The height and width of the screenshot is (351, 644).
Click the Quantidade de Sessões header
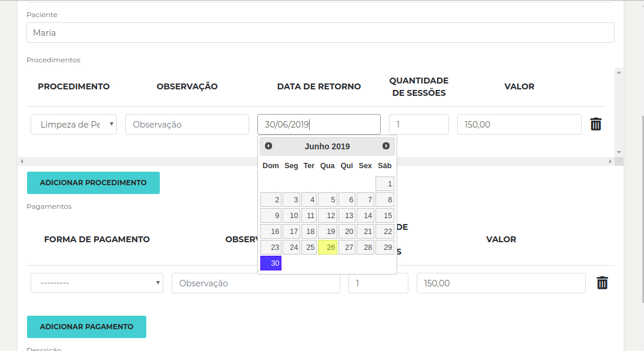[419, 87]
